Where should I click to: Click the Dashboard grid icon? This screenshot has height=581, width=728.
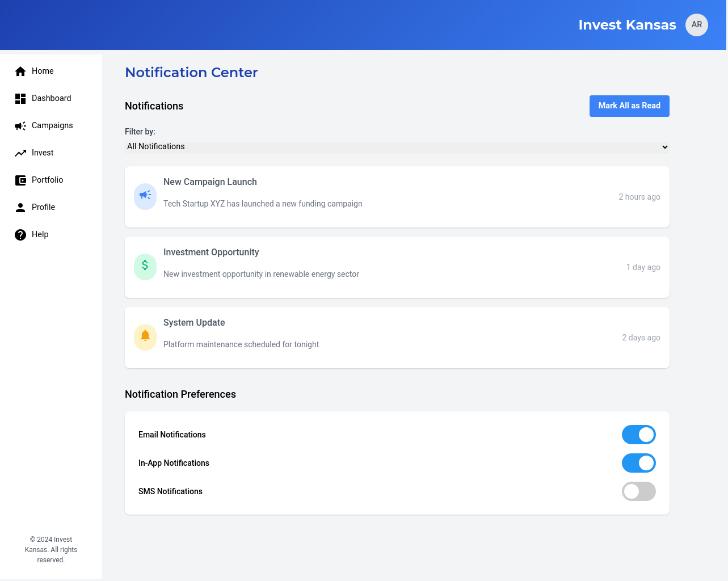click(x=20, y=99)
